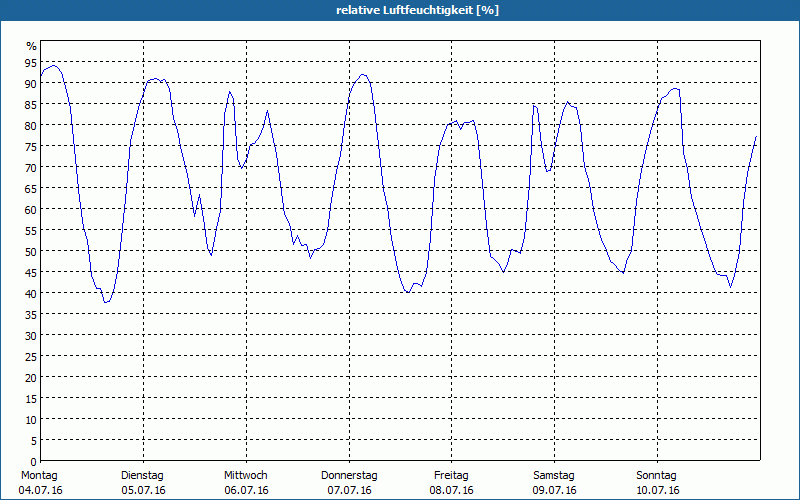This screenshot has width=800, height=500.
Task: Select the Sonntag day label
Action: coord(657,475)
